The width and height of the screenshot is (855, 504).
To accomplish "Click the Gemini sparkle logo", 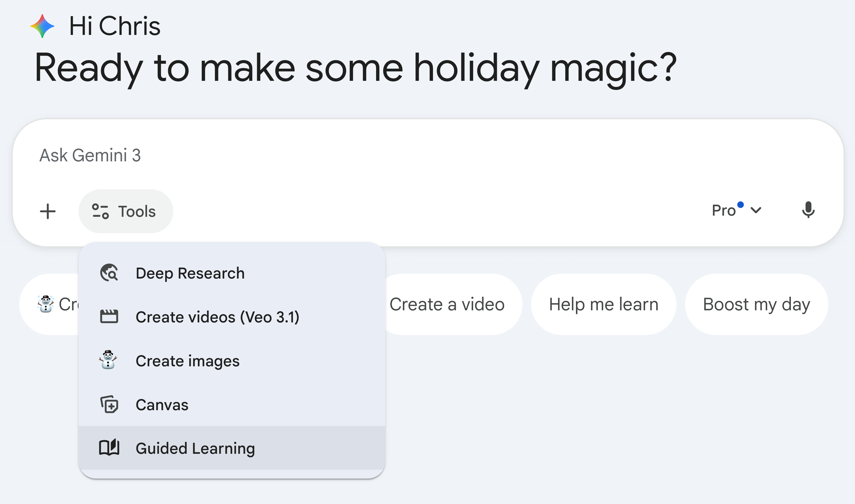I will pyautogui.click(x=42, y=26).
